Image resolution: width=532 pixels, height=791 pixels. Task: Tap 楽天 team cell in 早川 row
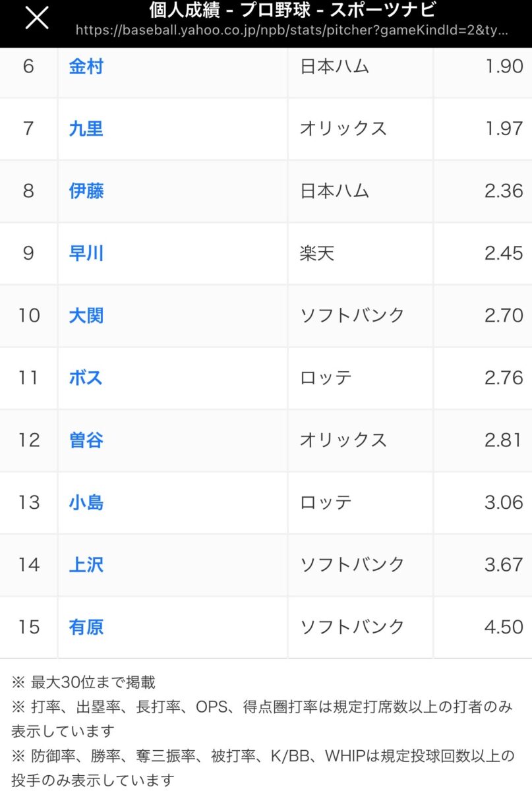click(317, 253)
